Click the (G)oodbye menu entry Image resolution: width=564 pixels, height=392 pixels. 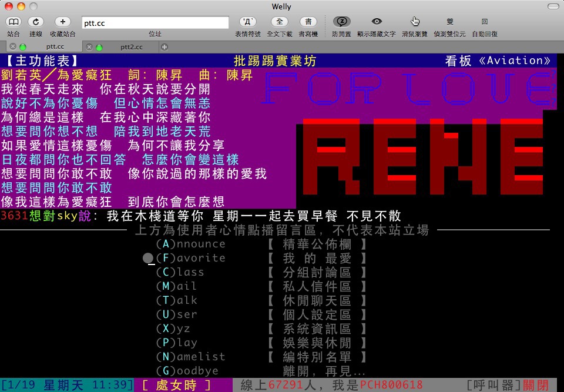[x=187, y=371]
